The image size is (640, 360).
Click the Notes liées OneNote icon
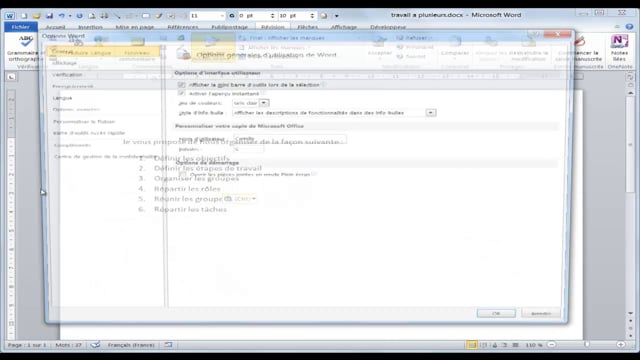pos(619,42)
